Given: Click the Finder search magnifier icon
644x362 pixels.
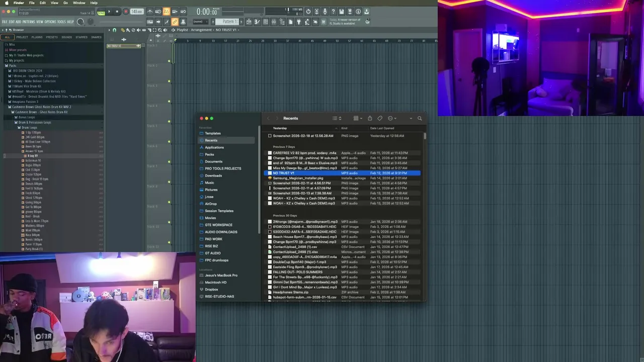Looking at the screenshot, I should click(420, 118).
